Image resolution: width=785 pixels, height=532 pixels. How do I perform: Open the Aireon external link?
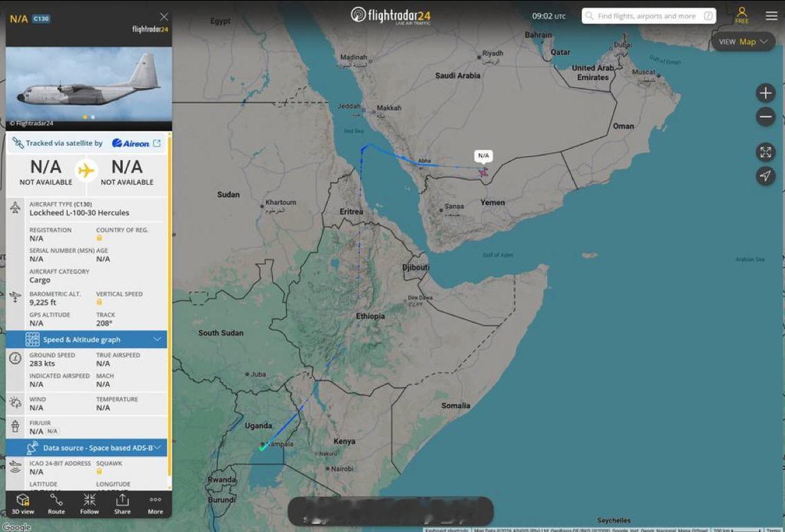point(157,143)
